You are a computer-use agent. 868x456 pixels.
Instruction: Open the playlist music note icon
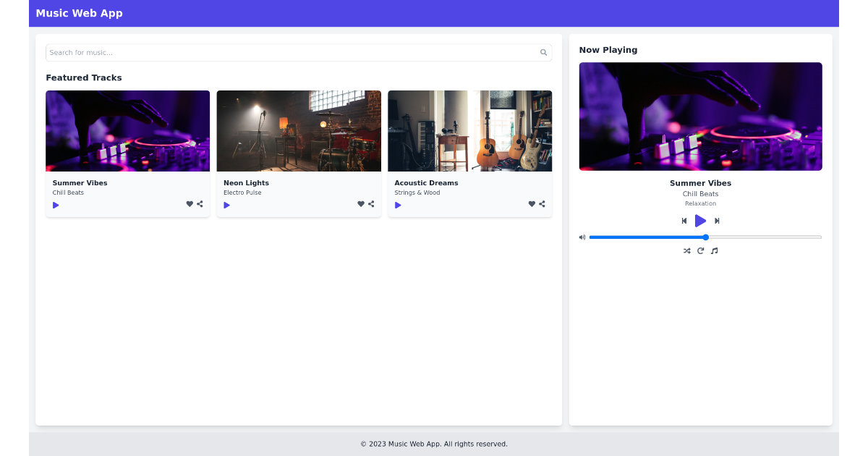click(x=714, y=250)
